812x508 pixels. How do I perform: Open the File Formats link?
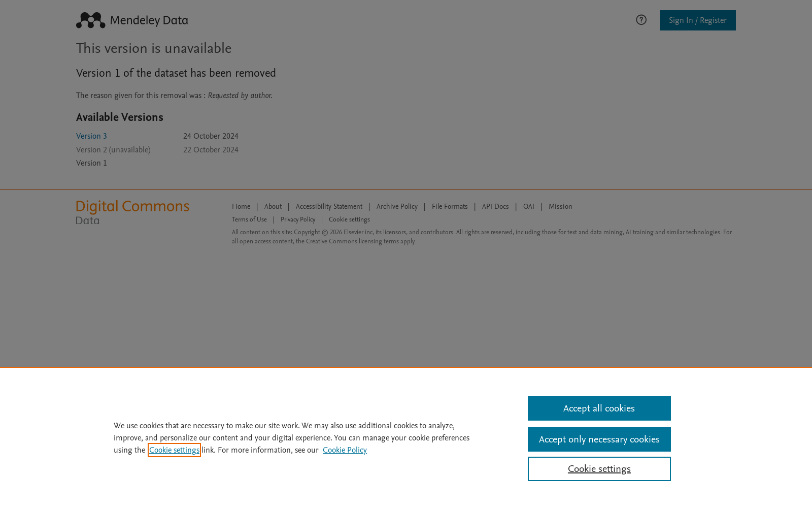pos(450,206)
